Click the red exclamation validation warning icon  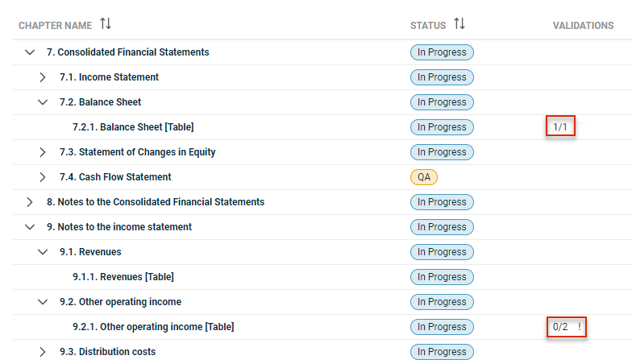click(579, 327)
